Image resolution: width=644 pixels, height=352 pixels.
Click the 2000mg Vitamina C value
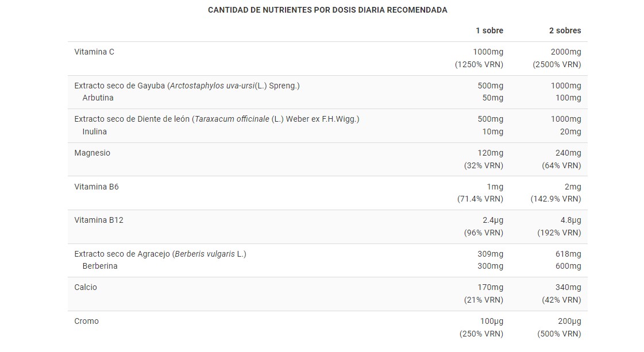565,52
